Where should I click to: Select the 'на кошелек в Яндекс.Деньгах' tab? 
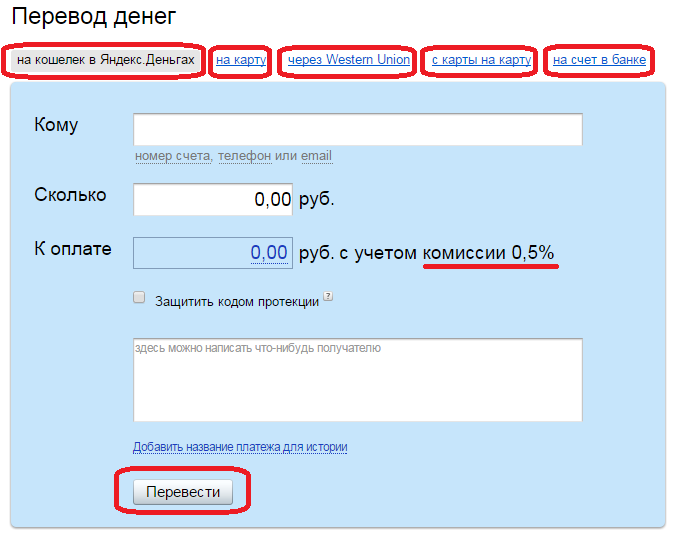[x=106, y=61]
